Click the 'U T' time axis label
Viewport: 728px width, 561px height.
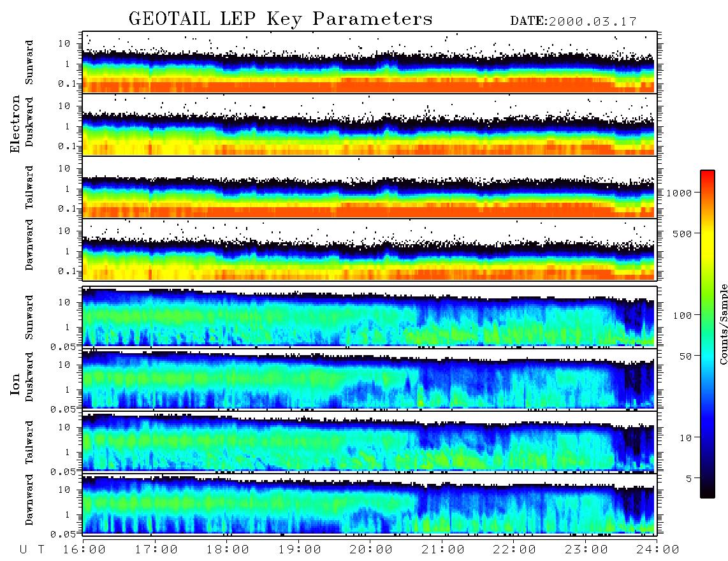pyautogui.click(x=33, y=550)
